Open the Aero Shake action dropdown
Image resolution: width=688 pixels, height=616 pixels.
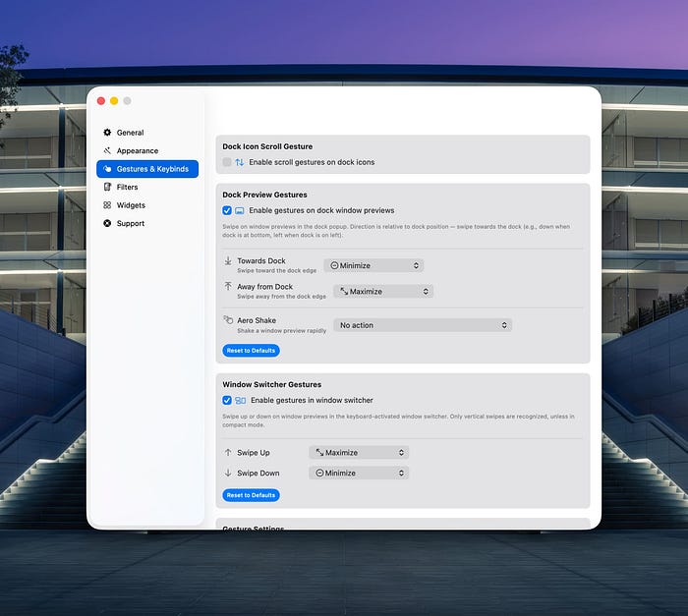click(423, 325)
